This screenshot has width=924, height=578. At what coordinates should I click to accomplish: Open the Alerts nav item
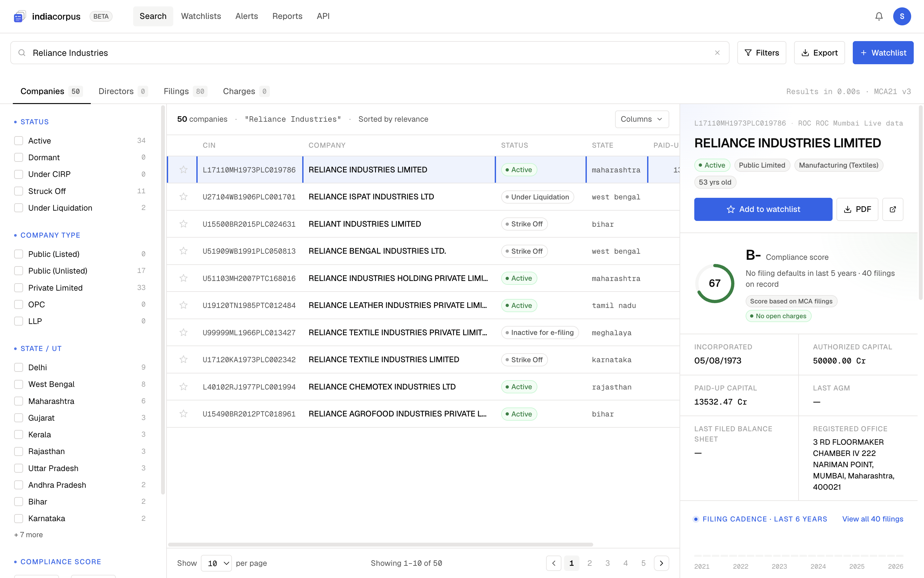point(247,16)
